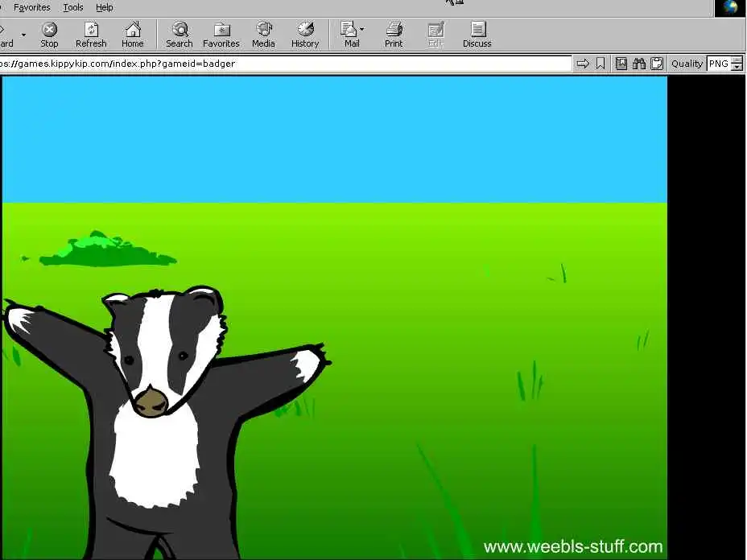Click the bookmark ribbon icon

(x=600, y=64)
